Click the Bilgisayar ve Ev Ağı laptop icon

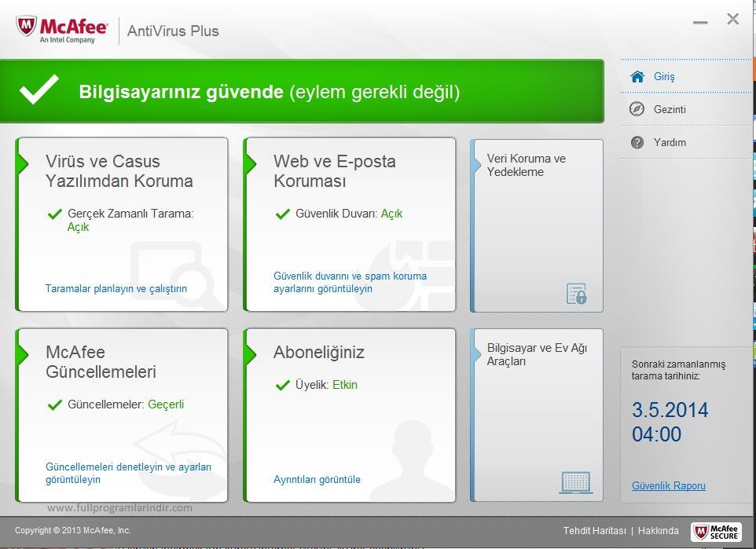point(576,482)
